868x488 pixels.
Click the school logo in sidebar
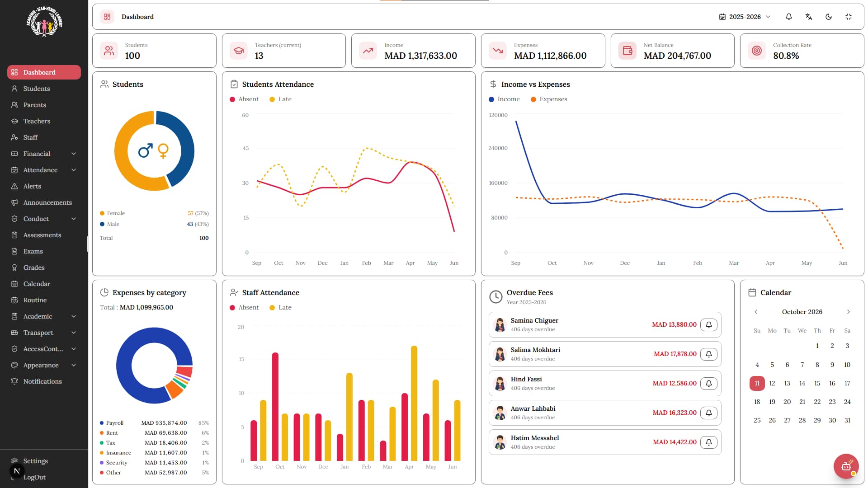44,21
